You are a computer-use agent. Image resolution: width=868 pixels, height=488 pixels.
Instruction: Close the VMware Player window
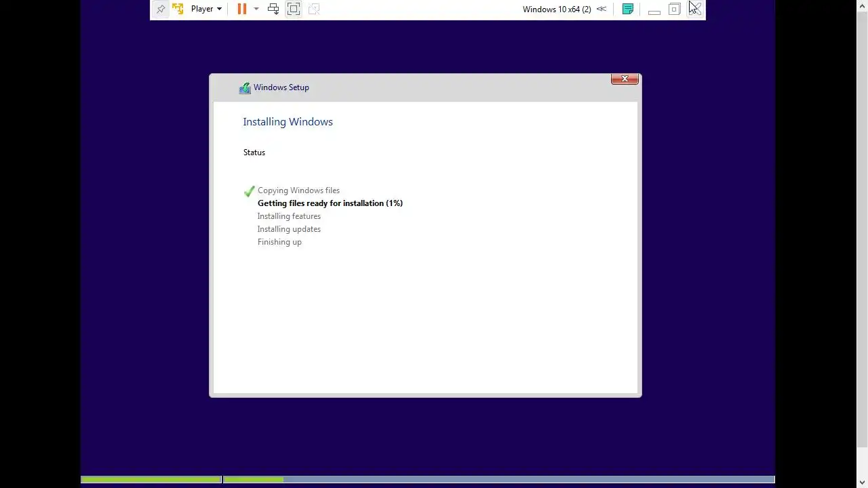[695, 9]
